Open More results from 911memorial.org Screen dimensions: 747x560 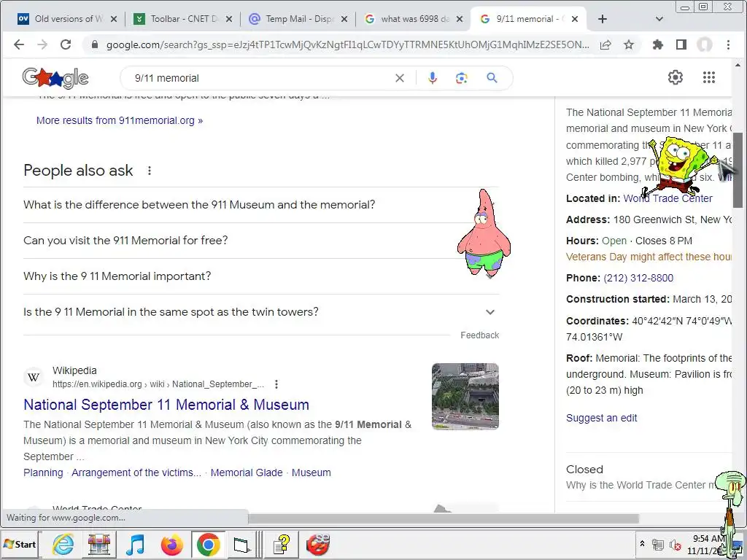120,120
